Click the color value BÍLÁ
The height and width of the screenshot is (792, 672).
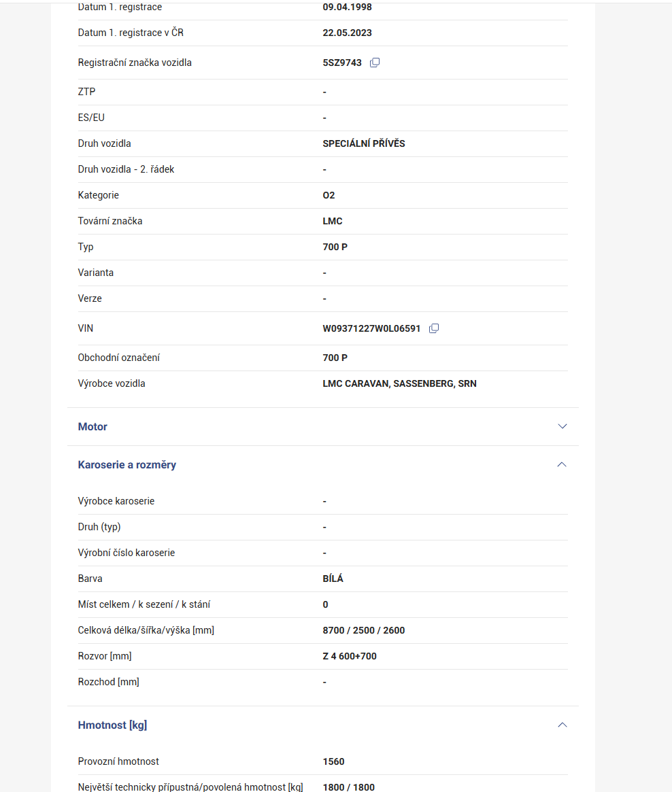[x=333, y=579]
